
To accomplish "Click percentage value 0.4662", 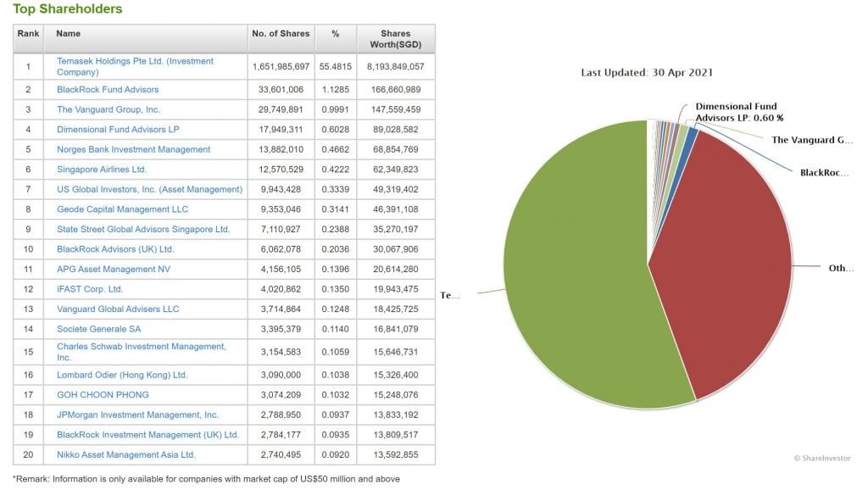I will (x=336, y=149).
